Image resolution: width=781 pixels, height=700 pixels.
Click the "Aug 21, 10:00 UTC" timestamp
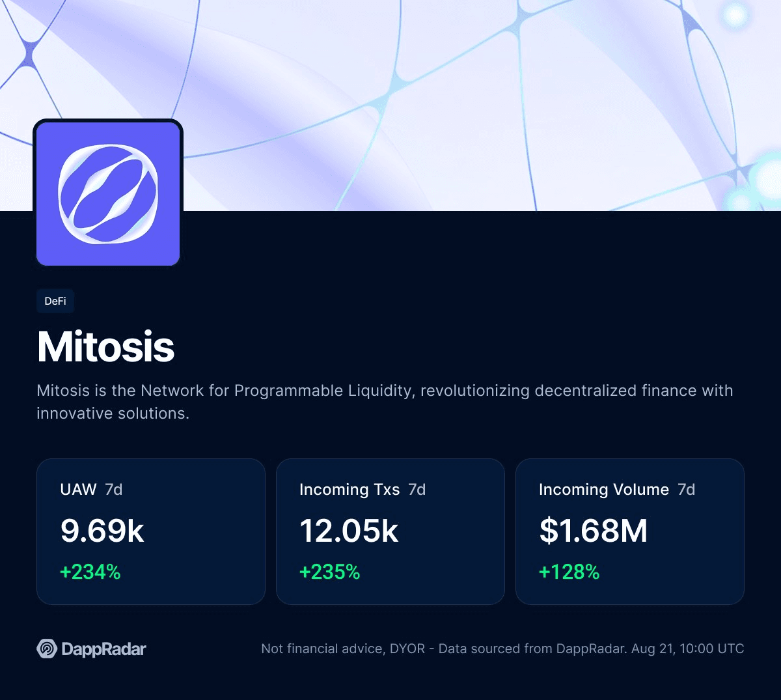(687, 649)
